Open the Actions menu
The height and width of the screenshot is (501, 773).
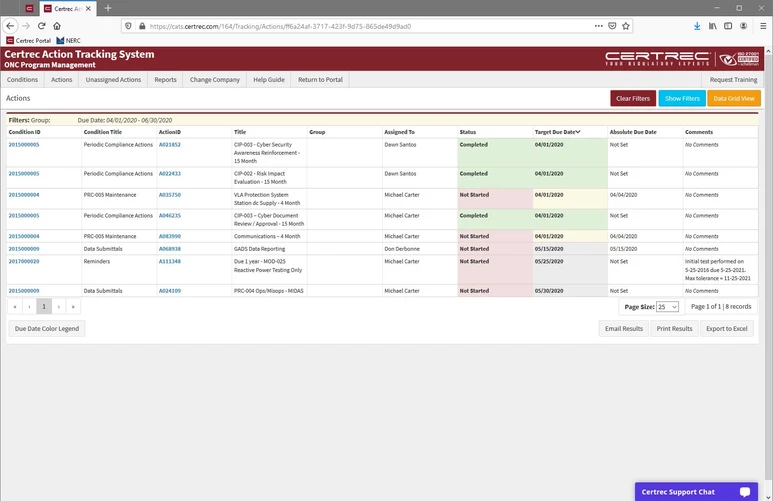pyautogui.click(x=62, y=79)
